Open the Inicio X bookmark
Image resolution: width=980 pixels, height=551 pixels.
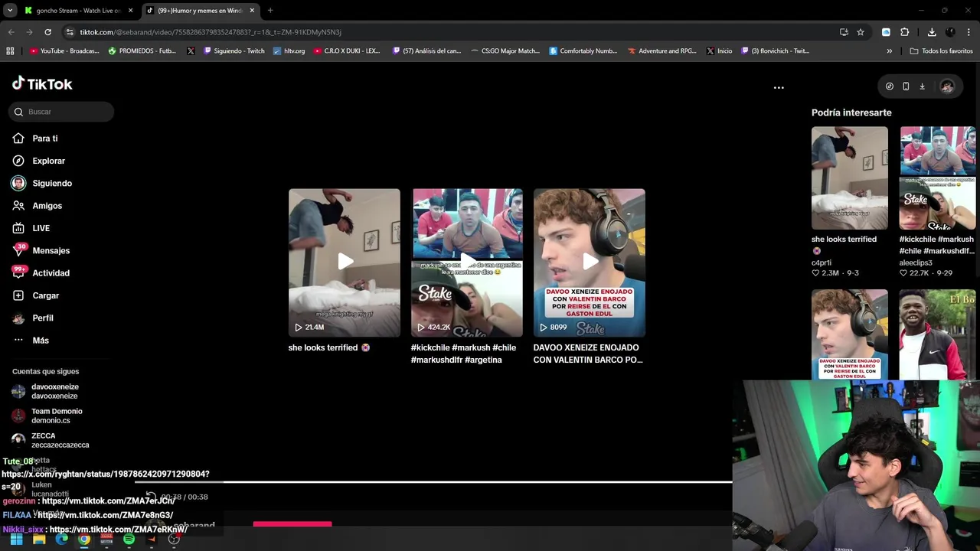point(719,51)
